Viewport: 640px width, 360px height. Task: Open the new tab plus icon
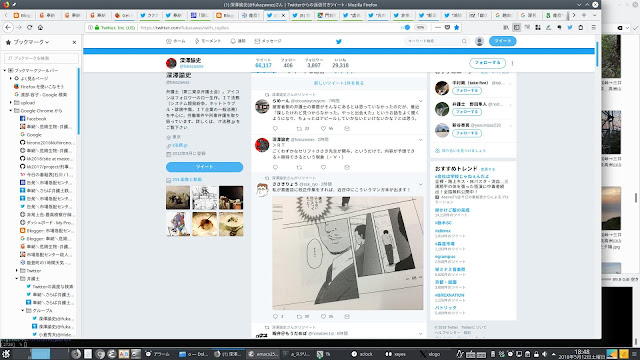[x=584, y=15]
